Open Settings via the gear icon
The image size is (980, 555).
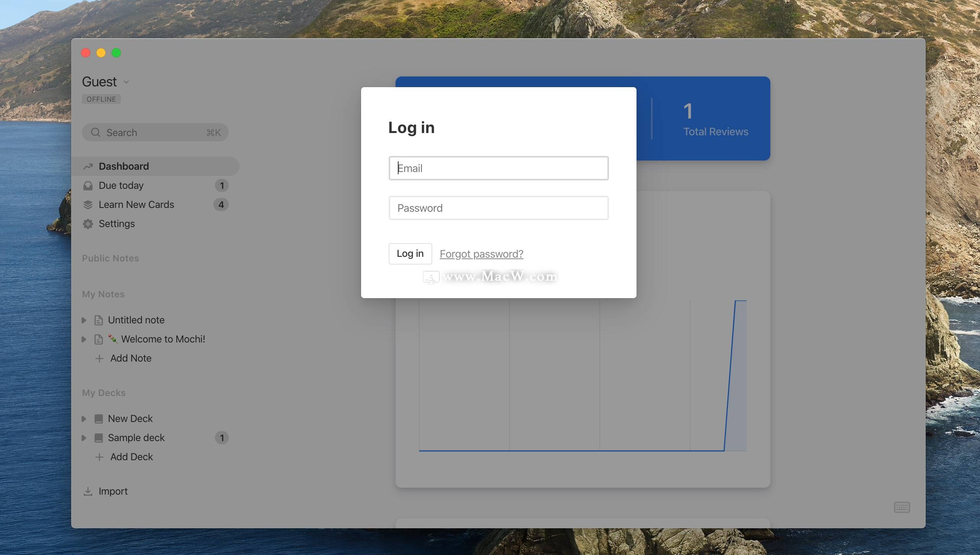(x=88, y=224)
